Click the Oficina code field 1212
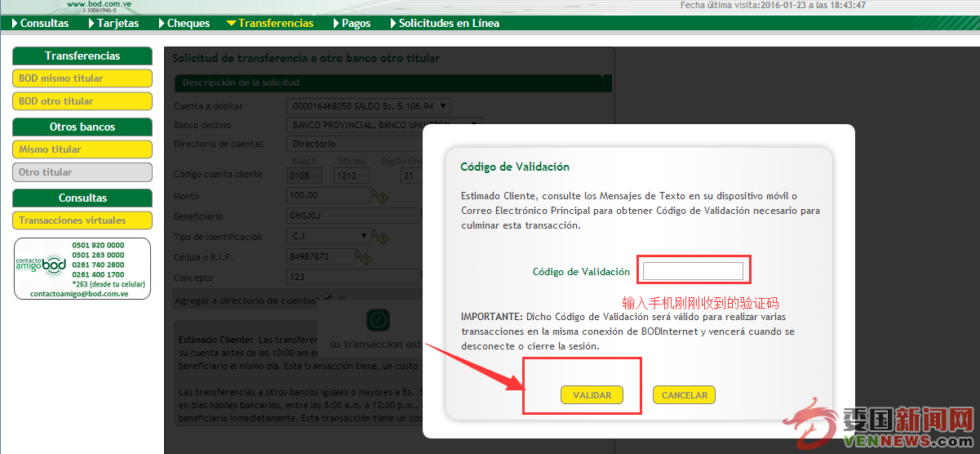Image resolution: width=980 pixels, height=454 pixels. coord(353,176)
